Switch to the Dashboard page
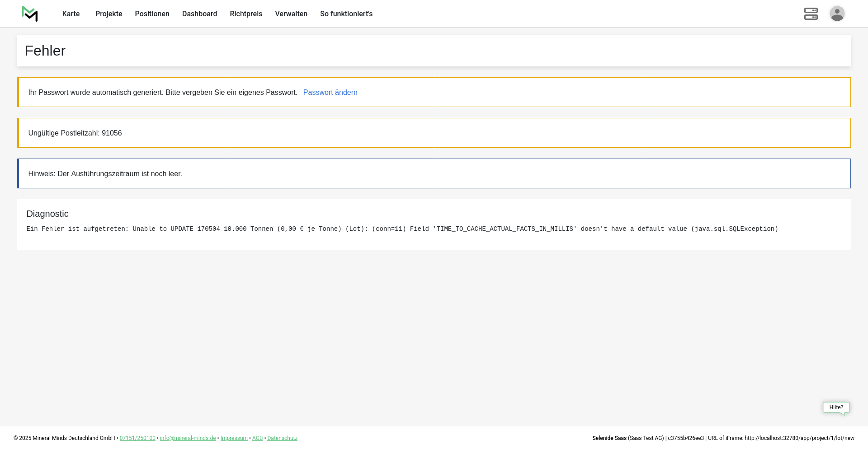The height and width of the screenshot is (449, 868). pyautogui.click(x=199, y=14)
